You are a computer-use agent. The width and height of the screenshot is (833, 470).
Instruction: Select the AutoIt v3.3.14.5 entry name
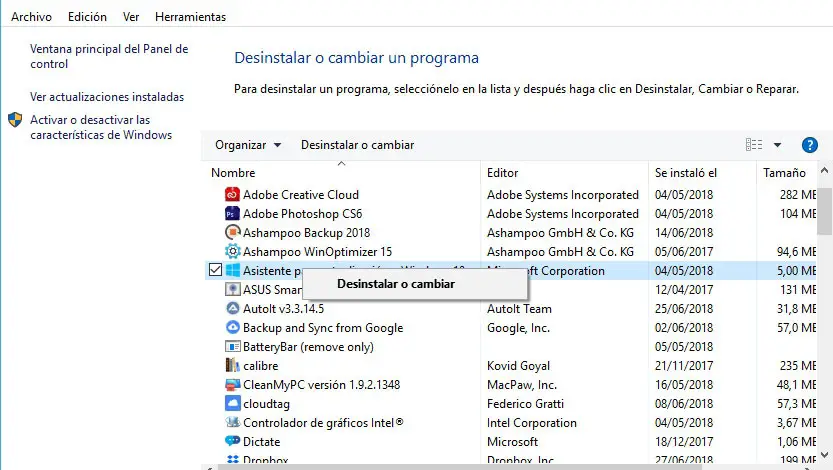pyautogui.click(x=283, y=309)
